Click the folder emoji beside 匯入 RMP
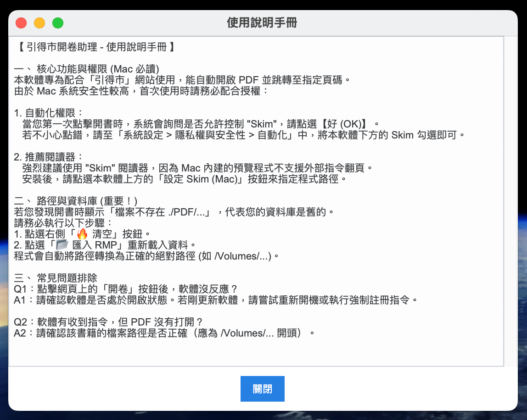This screenshot has height=420, width=527. 62,244
